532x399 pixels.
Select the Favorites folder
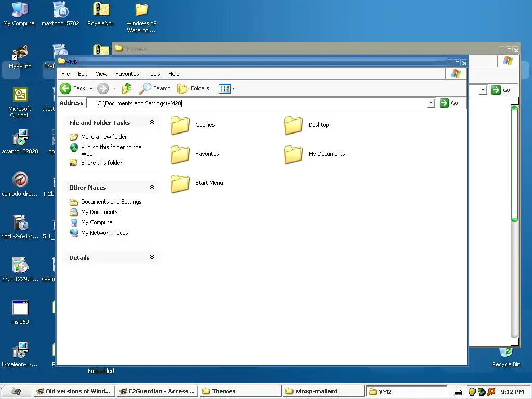195,154
